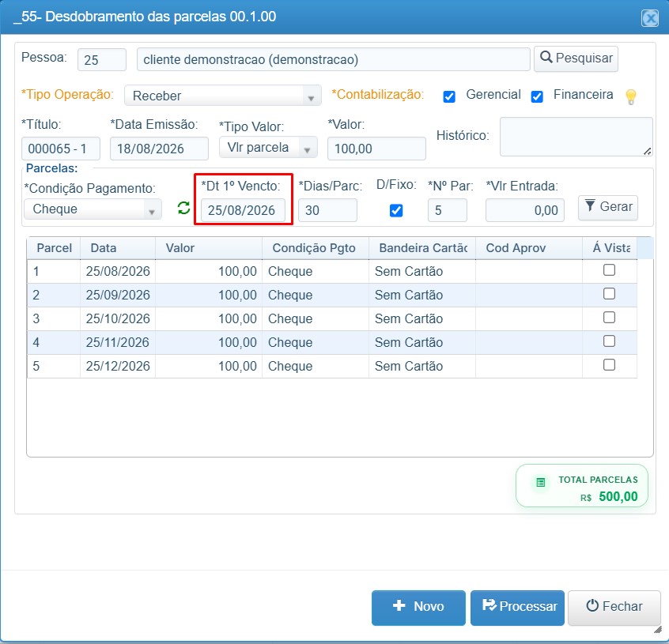Check Á Vista for parcel 5
The image size is (669, 644).
tap(609, 365)
